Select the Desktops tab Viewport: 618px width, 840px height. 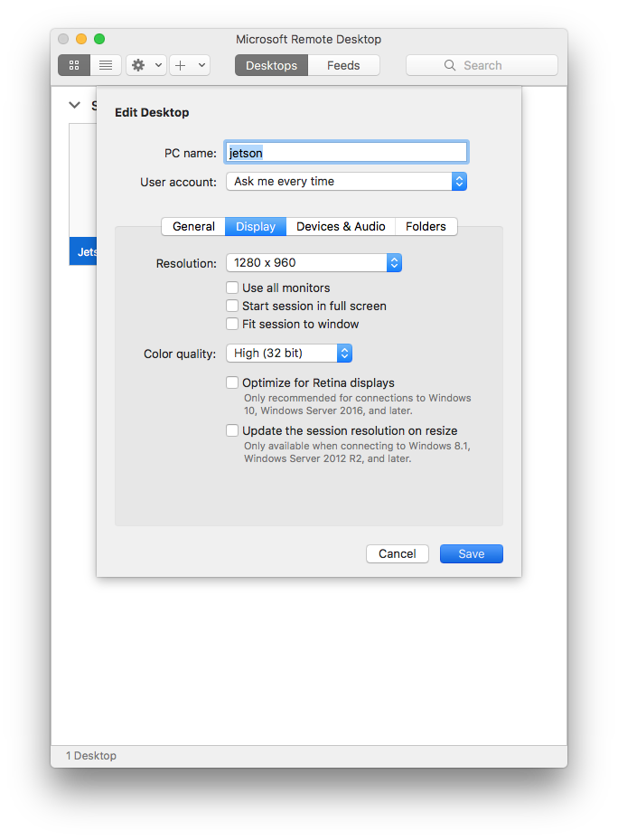click(272, 65)
